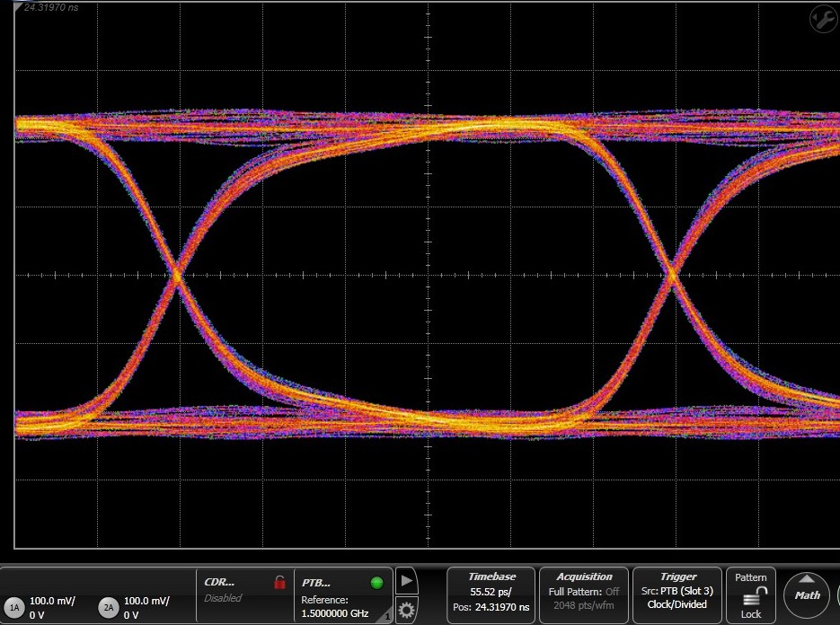Click the channel 2A round button

tap(109, 608)
